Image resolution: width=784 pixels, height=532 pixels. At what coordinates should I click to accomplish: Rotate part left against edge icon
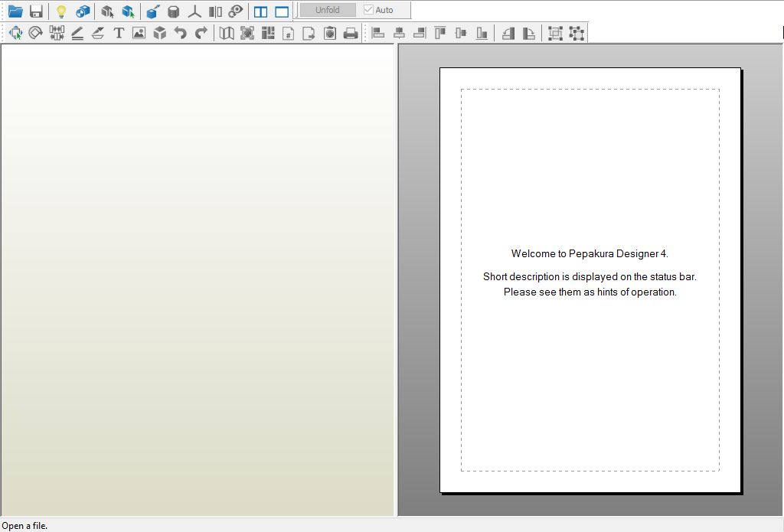[508, 33]
